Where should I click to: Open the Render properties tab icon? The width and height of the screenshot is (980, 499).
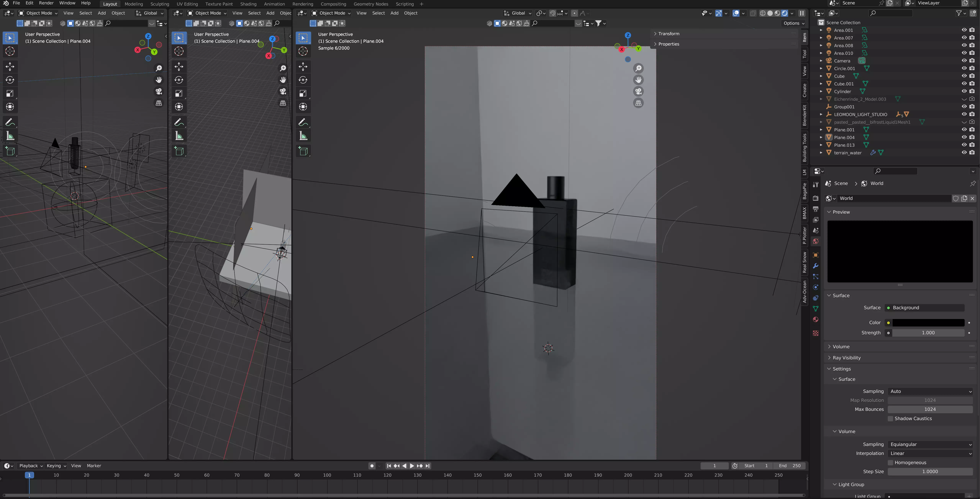coord(815,198)
